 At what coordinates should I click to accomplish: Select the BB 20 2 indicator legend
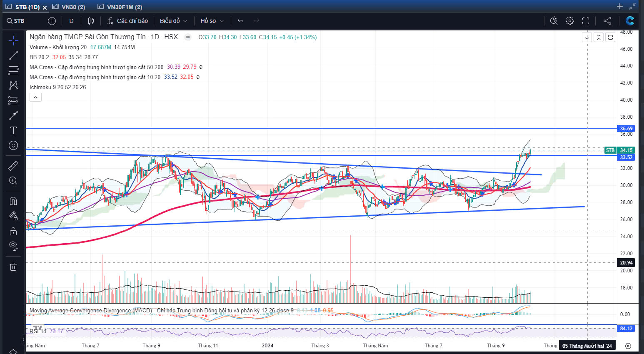39,57
